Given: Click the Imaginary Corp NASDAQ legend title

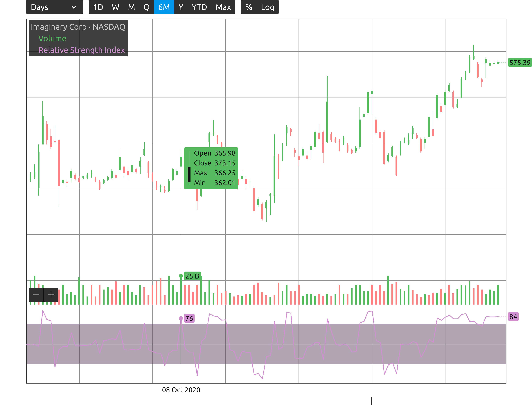Looking at the screenshot, I should point(78,27).
